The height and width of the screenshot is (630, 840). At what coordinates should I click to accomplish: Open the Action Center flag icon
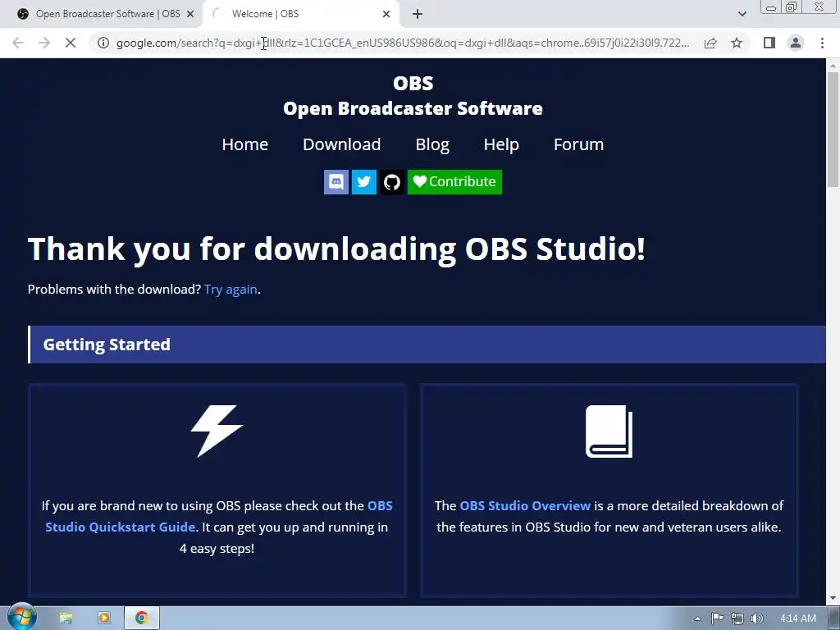pyautogui.click(x=717, y=619)
